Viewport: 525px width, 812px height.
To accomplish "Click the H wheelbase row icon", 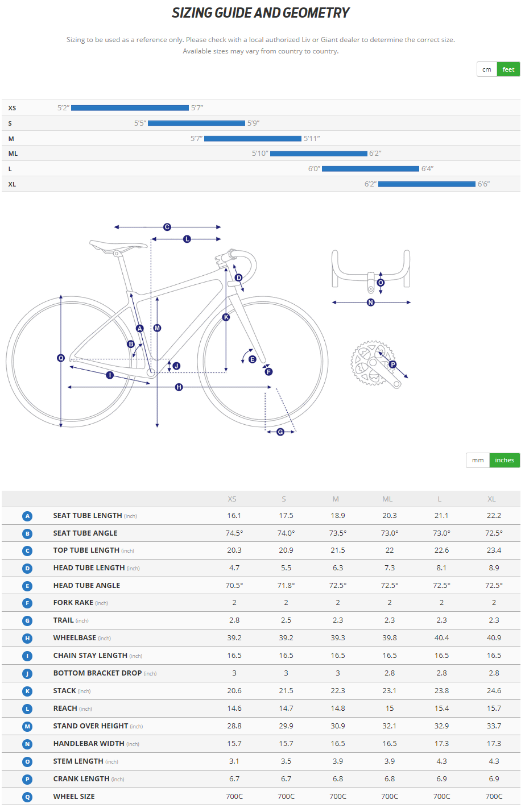I will 27,639.
